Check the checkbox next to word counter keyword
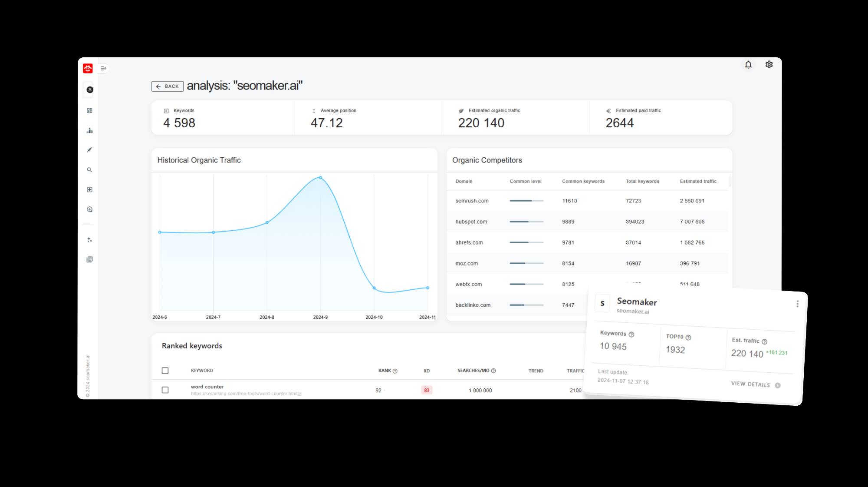Image resolution: width=868 pixels, height=487 pixels. [165, 390]
